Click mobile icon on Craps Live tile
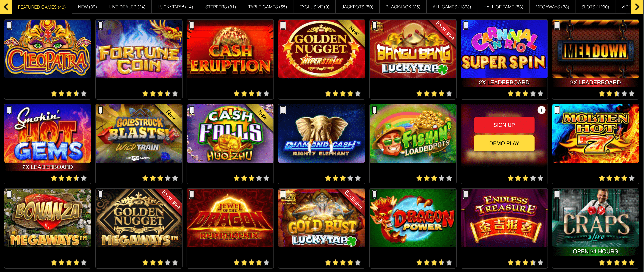Screen dimensions: 644x272 (557, 194)
